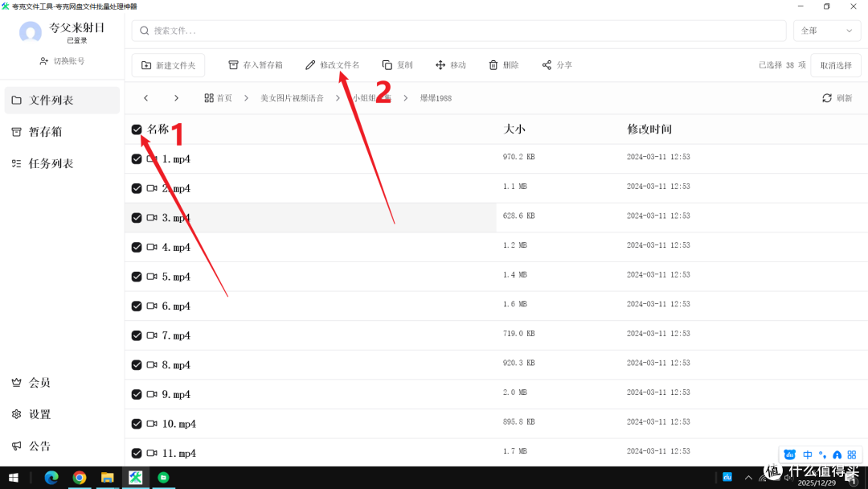Go to the 美女图片视频语音 breadcrumb
The image size is (868, 489).
coord(292,98)
